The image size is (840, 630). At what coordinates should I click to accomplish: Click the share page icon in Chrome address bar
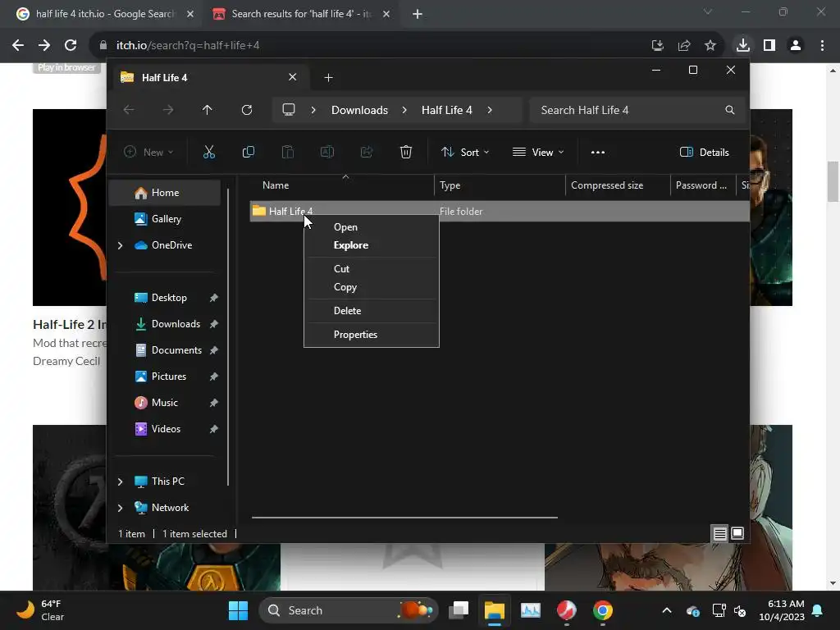[684, 46]
